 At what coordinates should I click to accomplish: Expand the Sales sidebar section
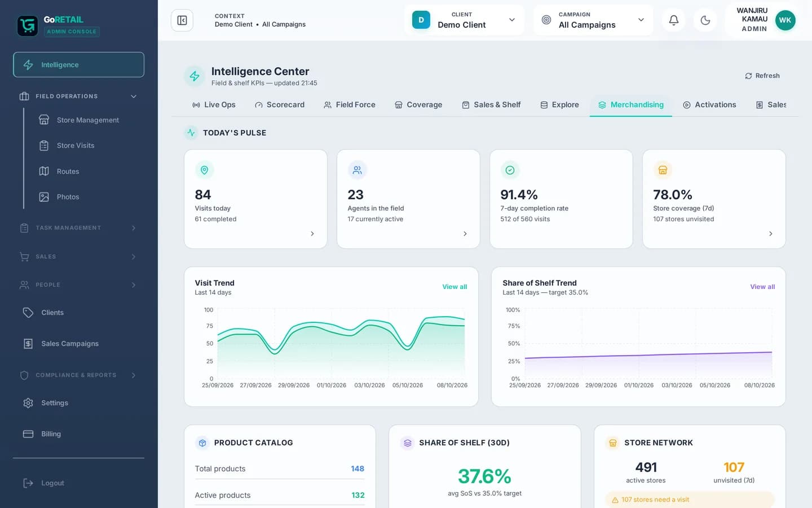(78, 257)
